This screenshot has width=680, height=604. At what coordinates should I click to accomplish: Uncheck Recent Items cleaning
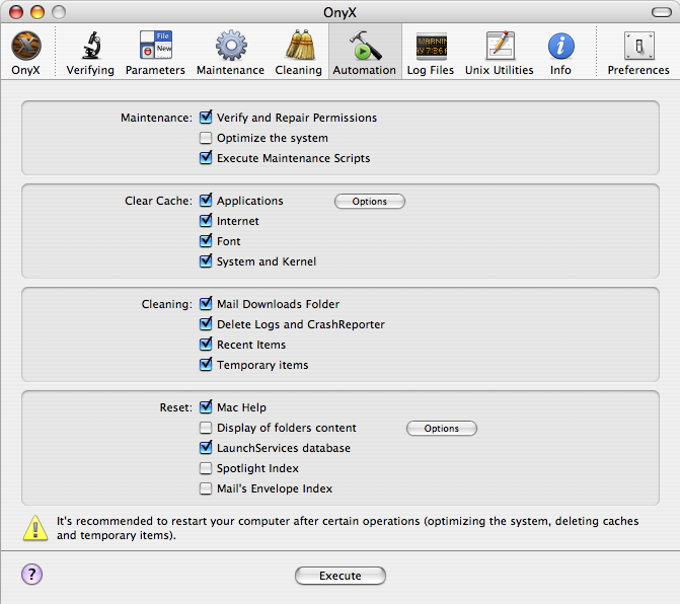[x=206, y=344]
